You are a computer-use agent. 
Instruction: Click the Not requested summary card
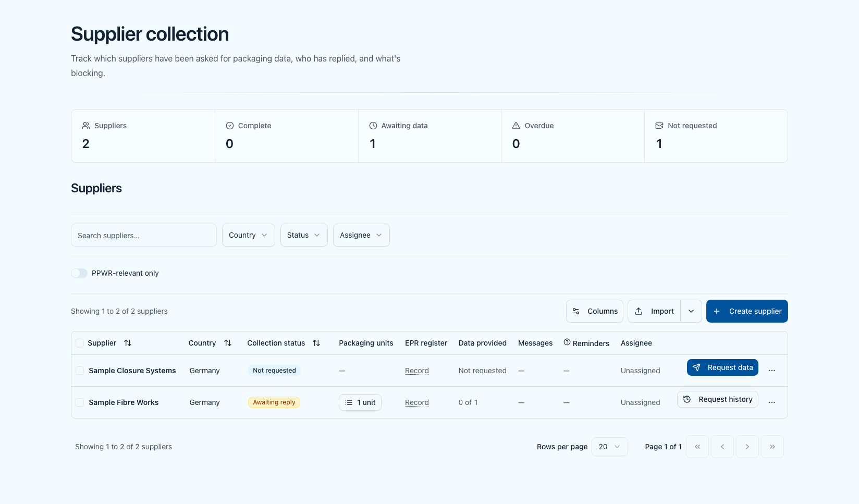tap(716, 136)
